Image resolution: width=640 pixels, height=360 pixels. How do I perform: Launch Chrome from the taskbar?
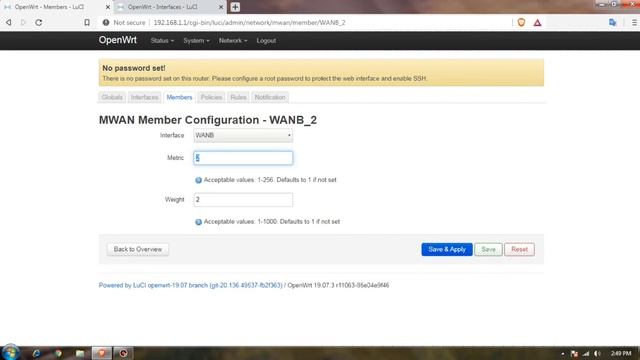coord(58,353)
